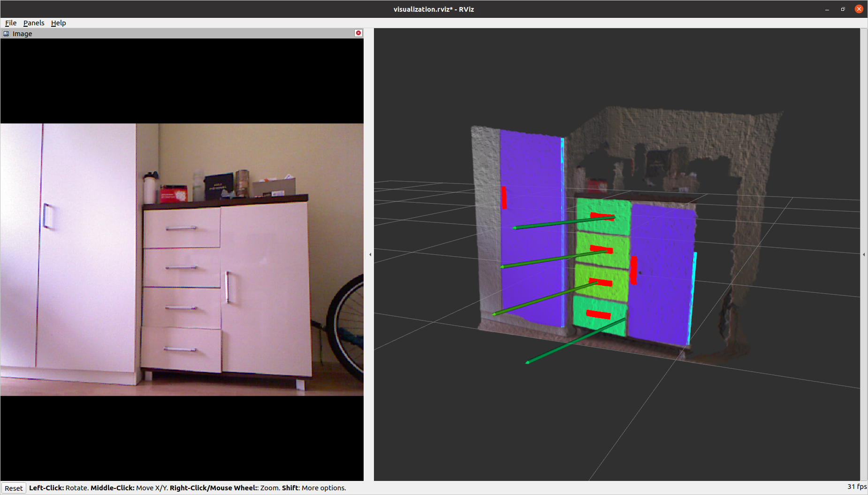This screenshot has height=495, width=868.
Task: Close the RViz window
Action: 859,9
